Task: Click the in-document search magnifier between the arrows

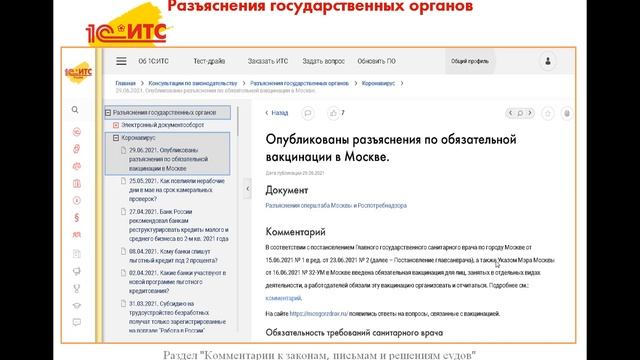Action: 520,113
